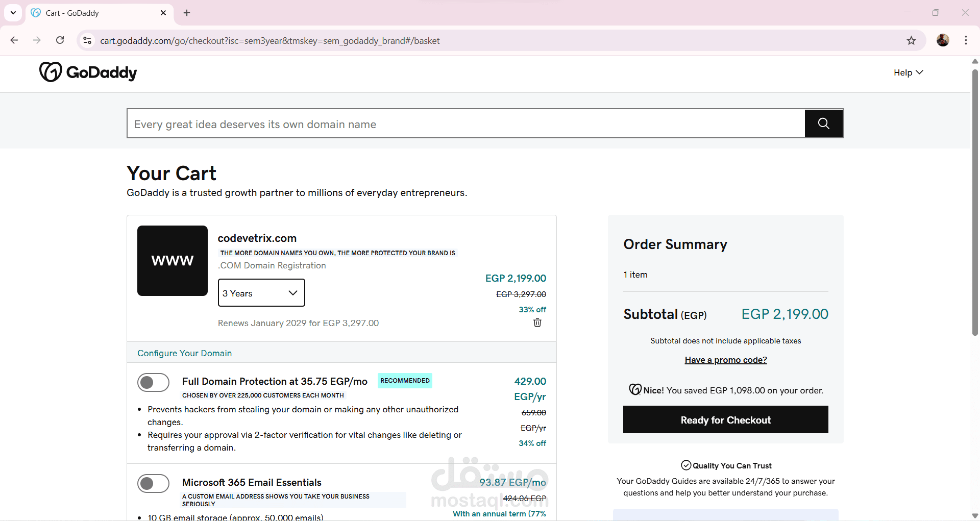This screenshot has height=521, width=980.
Task: Click the 34% off label
Action: tap(532, 443)
